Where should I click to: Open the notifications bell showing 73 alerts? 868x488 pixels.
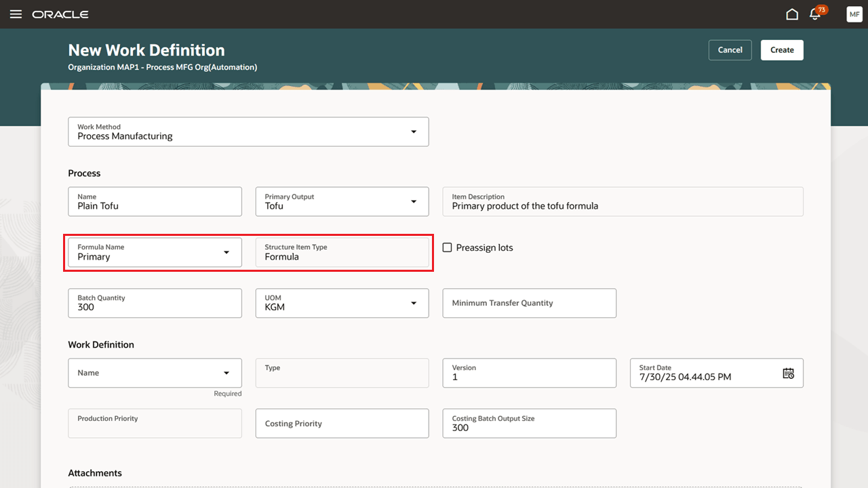[814, 14]
